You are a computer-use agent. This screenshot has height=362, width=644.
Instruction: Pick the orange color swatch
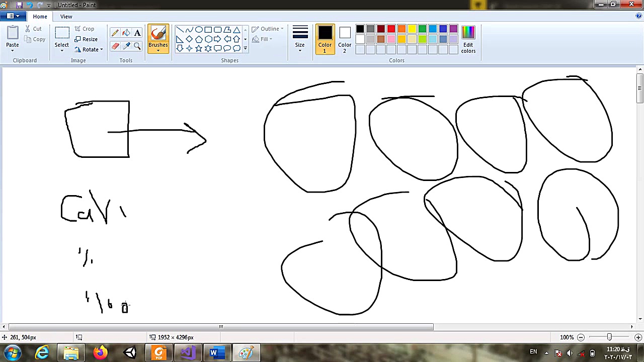[x=401, y=29]
